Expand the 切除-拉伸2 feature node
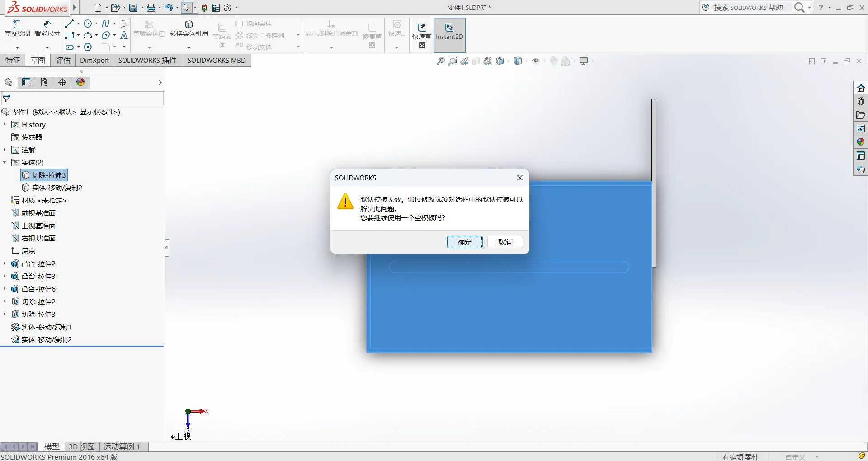This screenshot has width=868, height=461. 5,301
